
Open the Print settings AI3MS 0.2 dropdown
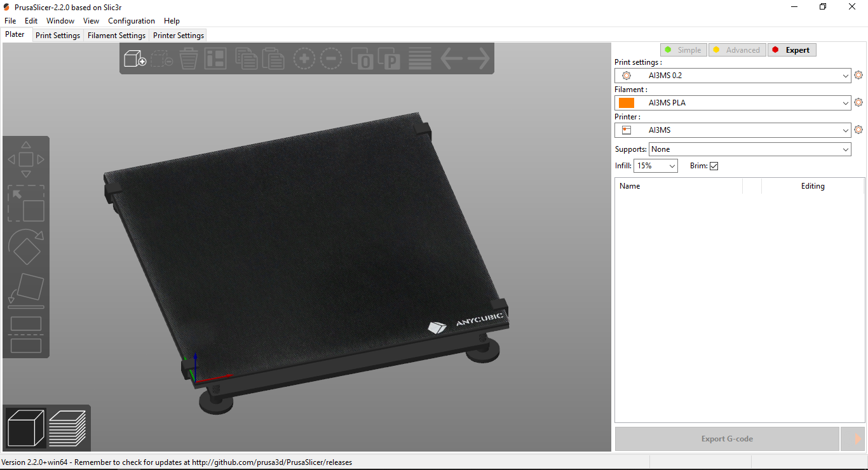pos(733,76)
